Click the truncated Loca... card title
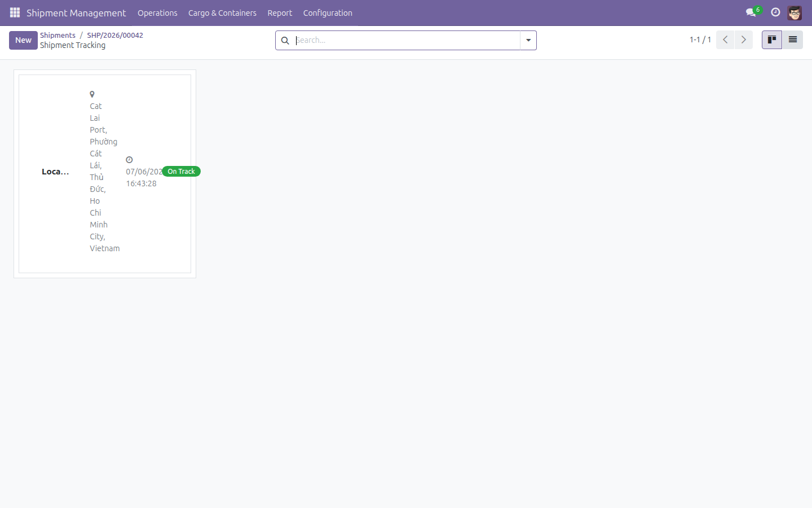This screenshot has width=812, height=508. [x=55, y=172]
